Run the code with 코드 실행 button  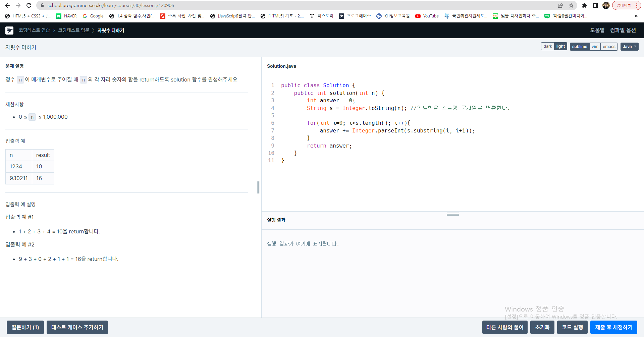tap(573, 327)
